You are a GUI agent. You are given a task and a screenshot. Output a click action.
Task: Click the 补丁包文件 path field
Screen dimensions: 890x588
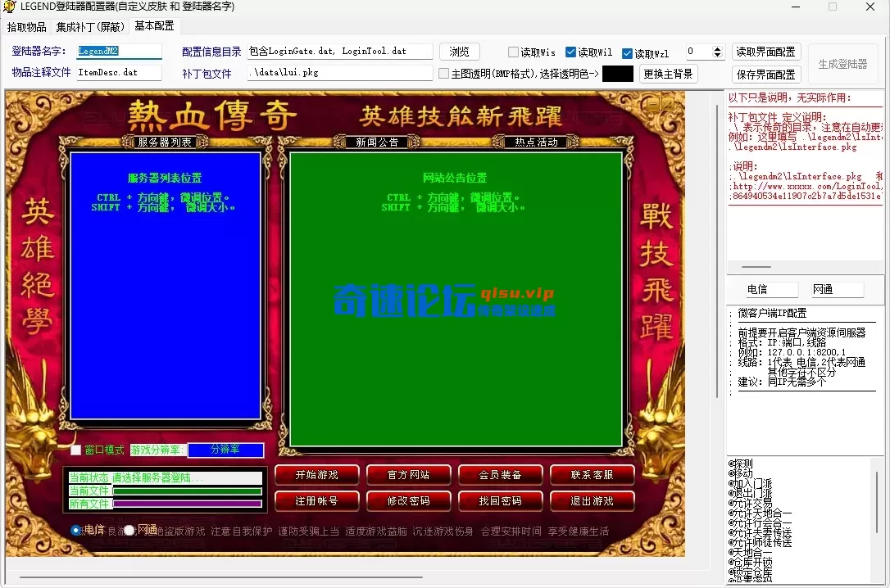[340, 73]
